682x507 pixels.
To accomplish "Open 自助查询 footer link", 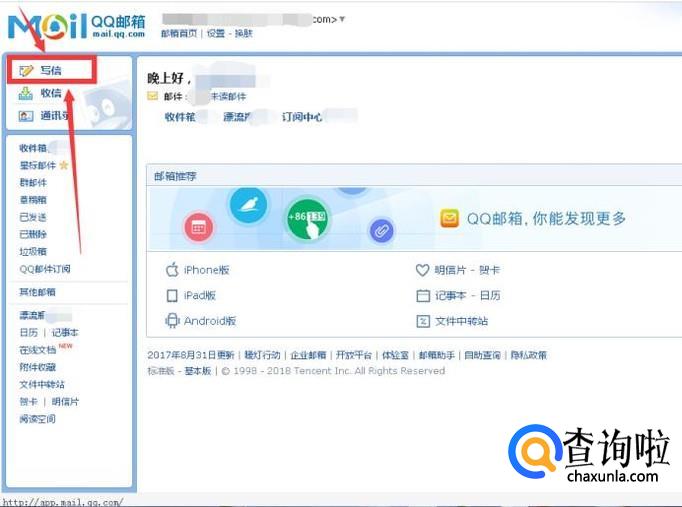I will coord(482,355).
